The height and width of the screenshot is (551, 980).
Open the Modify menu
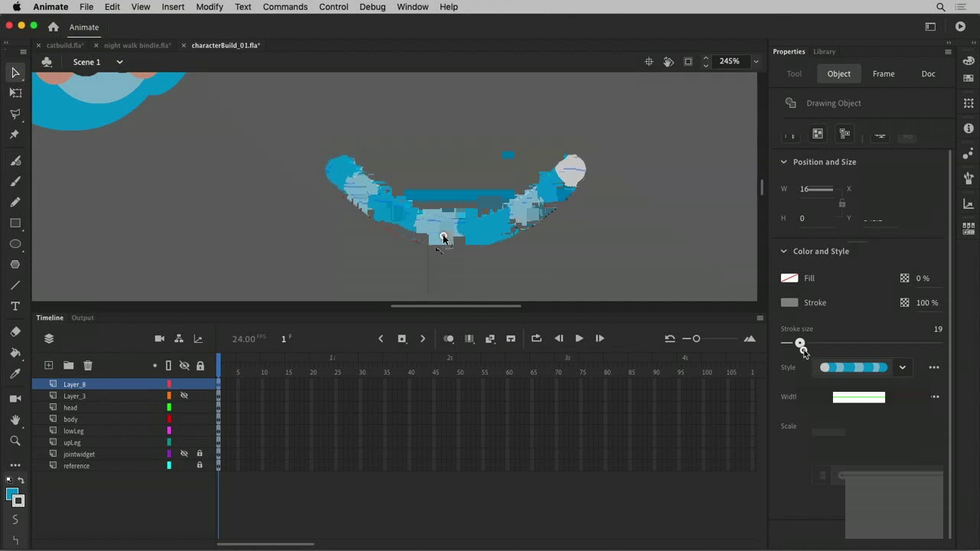(x=209, y=7)
